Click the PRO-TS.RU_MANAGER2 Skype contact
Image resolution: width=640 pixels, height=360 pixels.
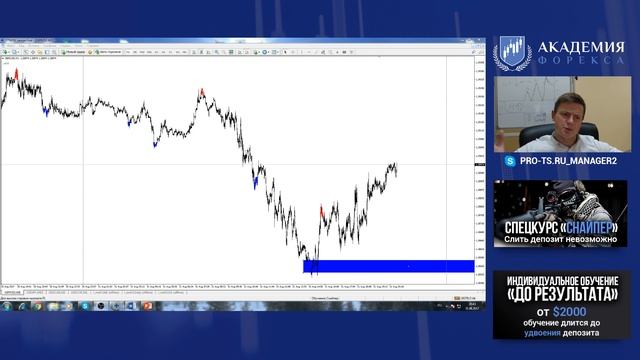tap(561, 161)
